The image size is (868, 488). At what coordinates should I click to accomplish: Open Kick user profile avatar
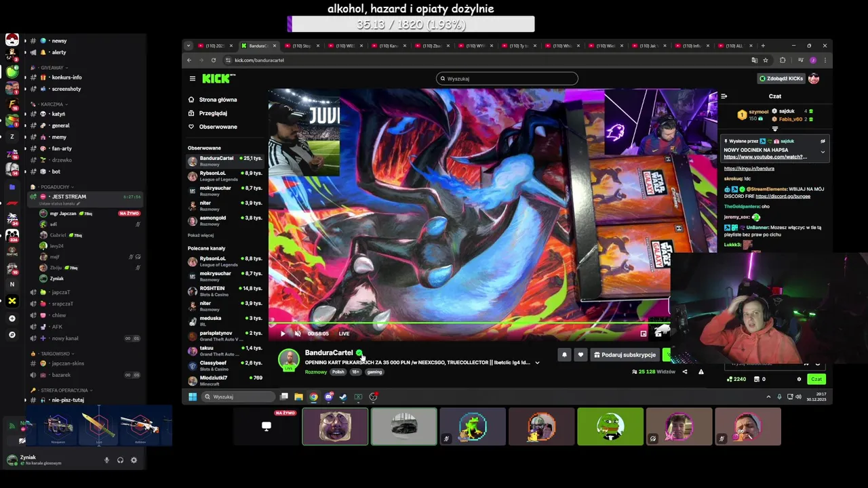814,79
